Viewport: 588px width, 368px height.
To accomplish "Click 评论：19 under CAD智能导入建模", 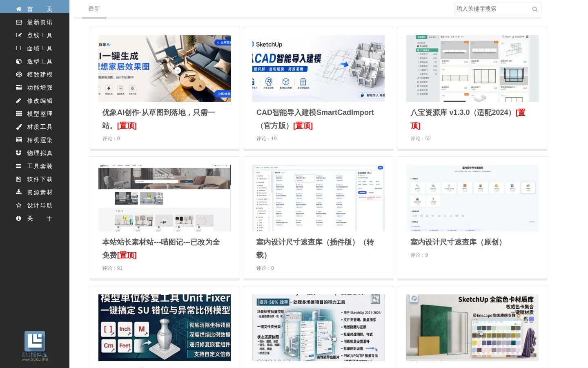I will click(267, 139).
